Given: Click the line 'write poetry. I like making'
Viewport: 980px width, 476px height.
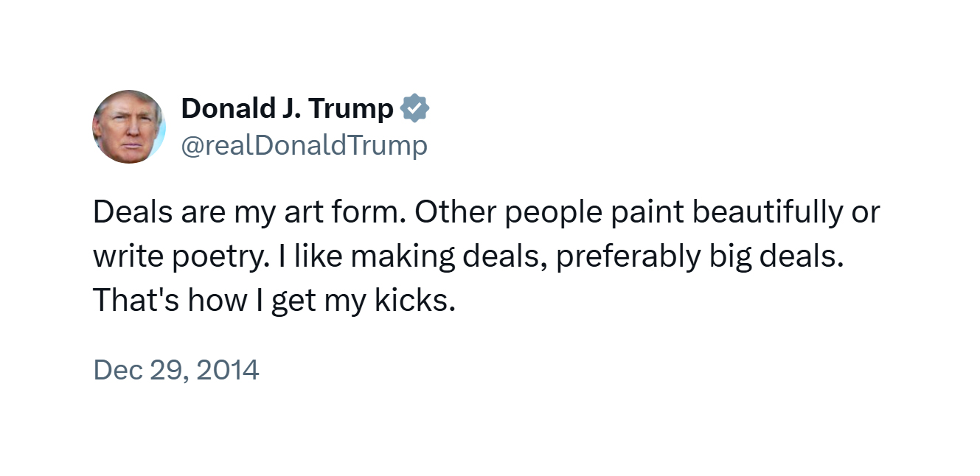Looking at the screenshot, I should click(x=468, y=257).
